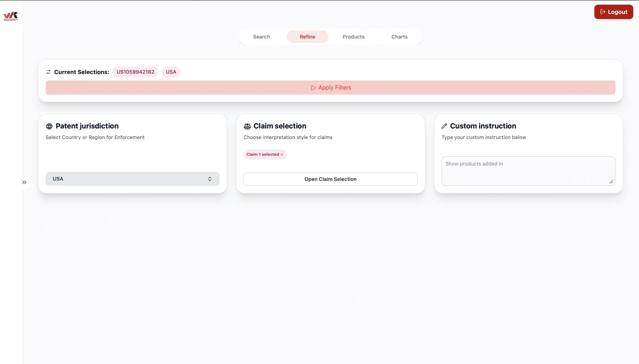Click the pencil icon by Custom instruction
The width and height of the screenshot is (639, 364).
coord(444,126)
